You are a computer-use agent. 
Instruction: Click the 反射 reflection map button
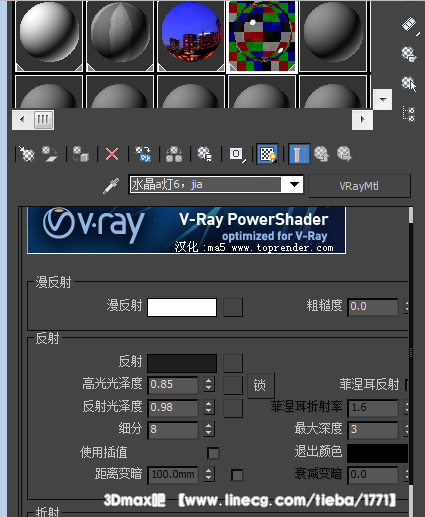pos(233,363)
